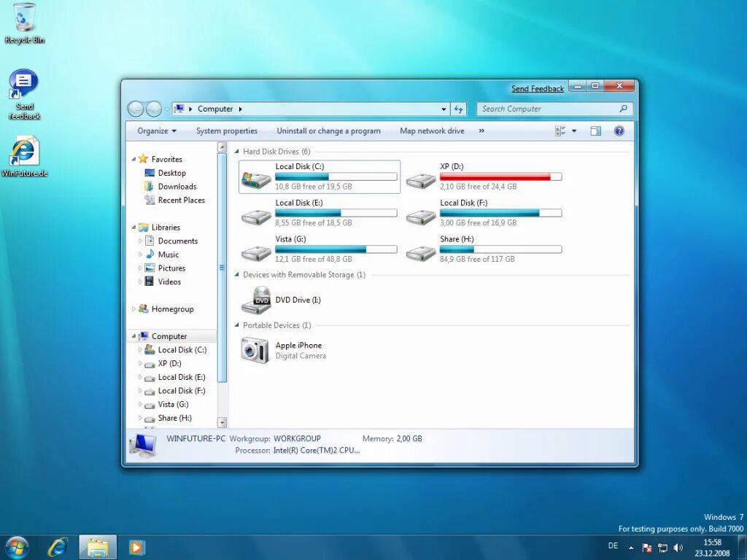
Task: Click the Show desktop button
Action: [x=742, y=547]
